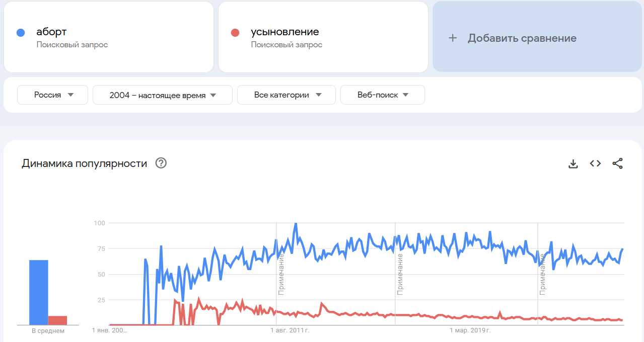Viewport: 644px width, 342px height.
Task: Open the help question mark icon
Action: coord(161,163)
